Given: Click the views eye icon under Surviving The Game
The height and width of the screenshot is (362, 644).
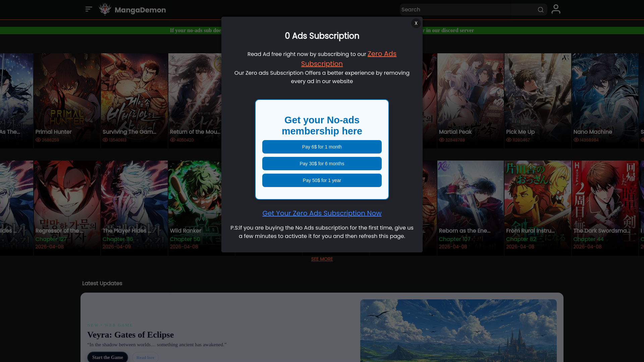Looking at the screenshot, I should 105,140.
